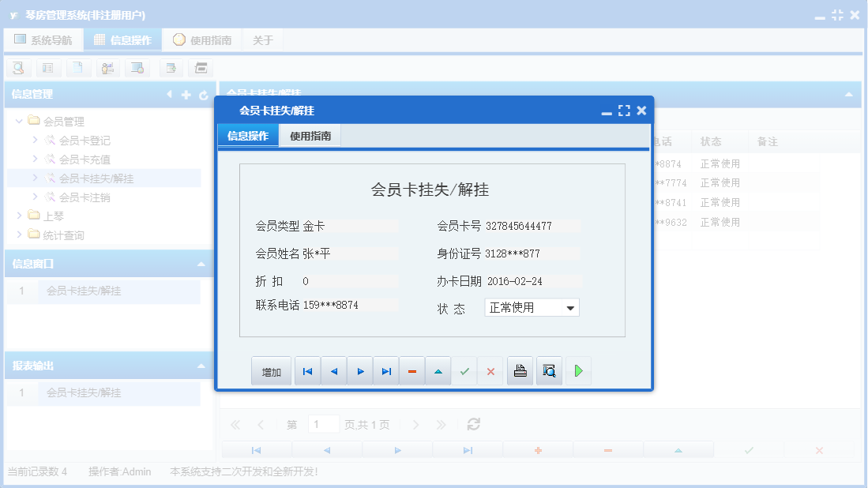
Task: Click the green run arrow in the dialog
Action: pyautogui.click(x=578, y=370)
